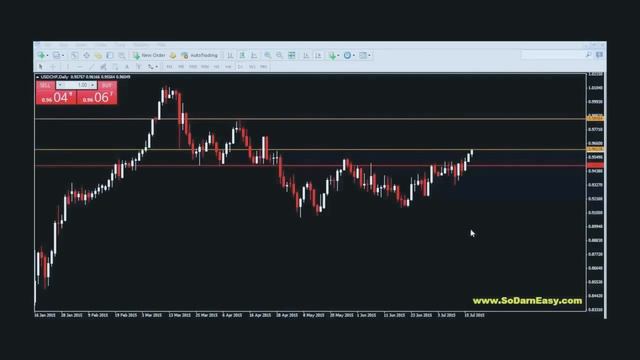Select the Text drawing tool
Screen dimensions: 640x360
pos(127,67)
